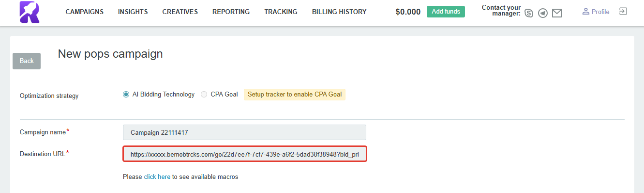Viewport: 644px width, 193px height.
Task: Focus the Destination URL field
Action: coord(244,154)
